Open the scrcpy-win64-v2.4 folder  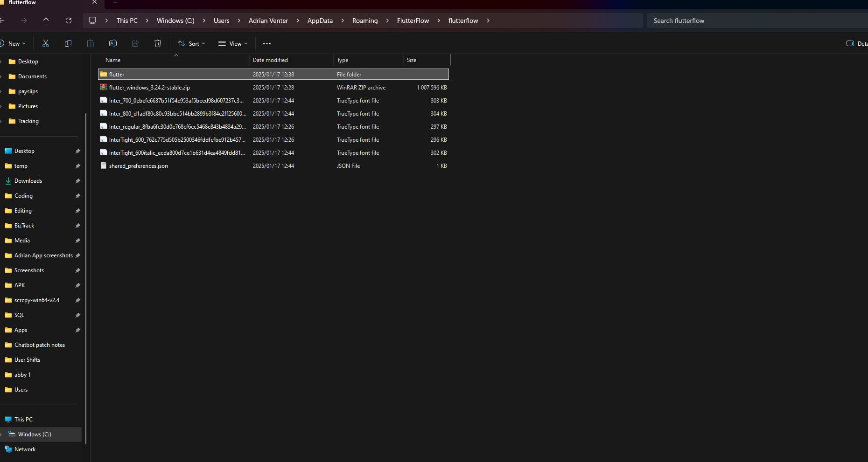coord(37,300)
